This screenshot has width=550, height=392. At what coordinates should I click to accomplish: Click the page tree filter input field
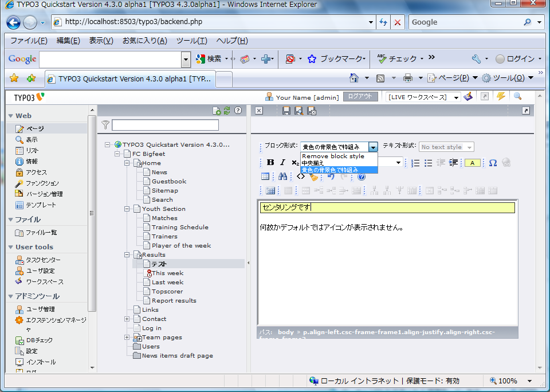click(x=165, y=125)
